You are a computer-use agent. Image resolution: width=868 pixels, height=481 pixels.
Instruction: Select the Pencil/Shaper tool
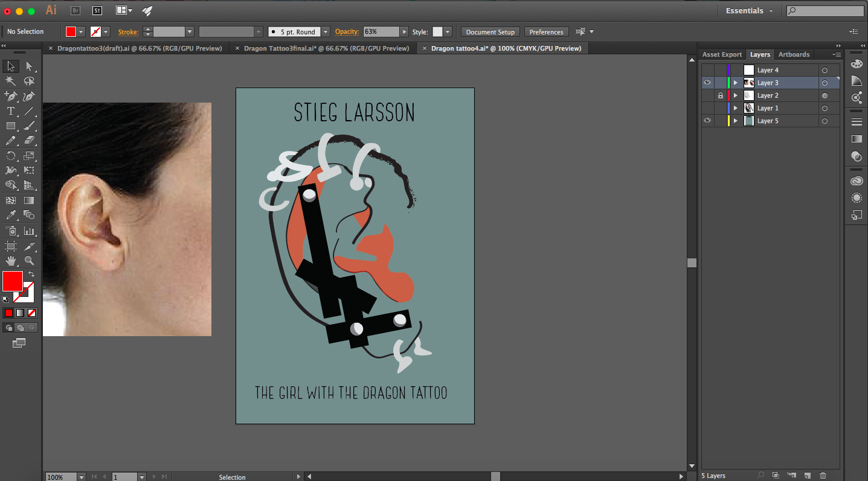tap(11, 141)
